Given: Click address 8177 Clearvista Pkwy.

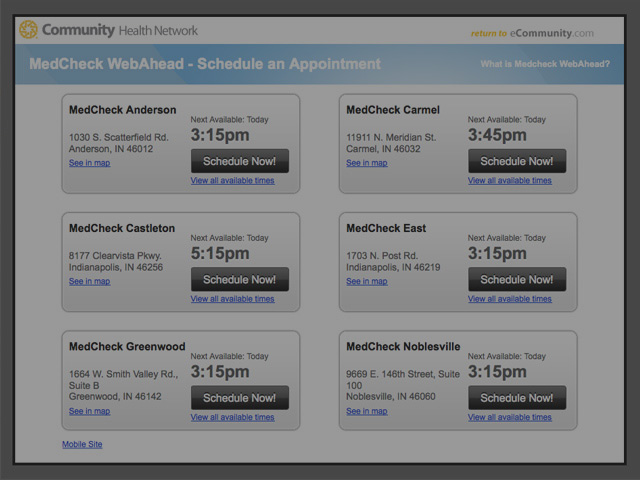Looking at the screenshot, I should coord(115,256).
